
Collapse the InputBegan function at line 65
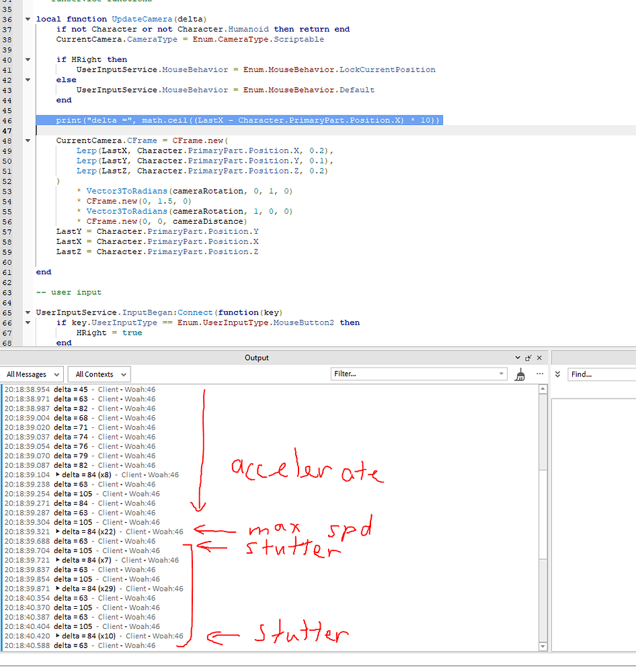27,312
